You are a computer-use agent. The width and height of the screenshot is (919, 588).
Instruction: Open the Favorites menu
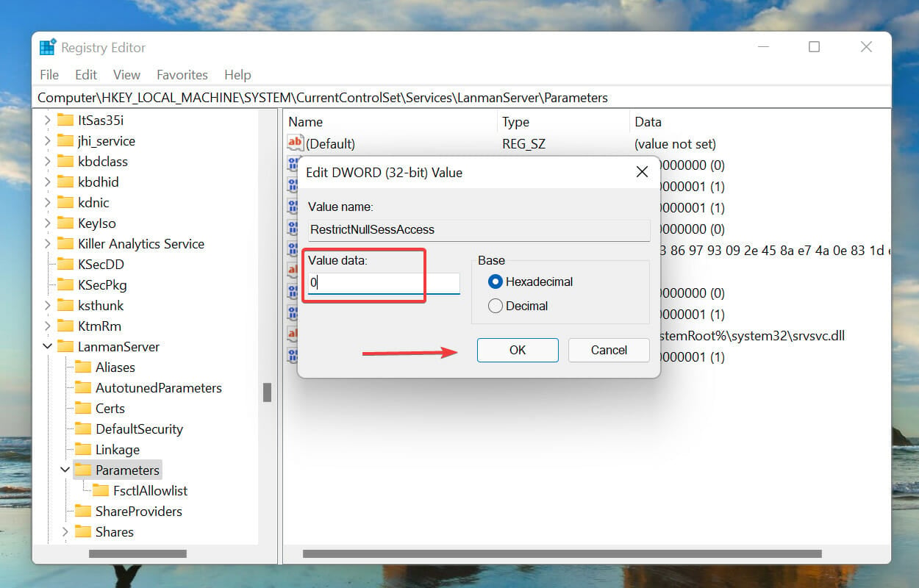182,74
